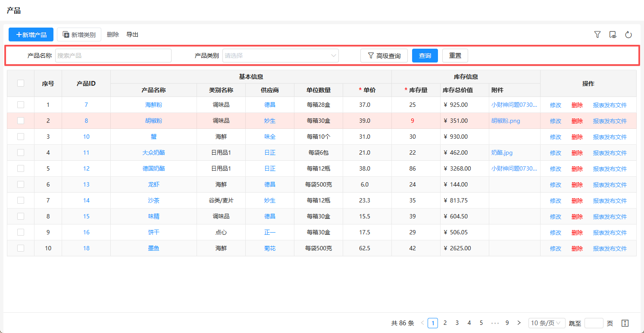Click 导出 in the toolbar
Screen dimensions: 644x333
tap(132, 34)
